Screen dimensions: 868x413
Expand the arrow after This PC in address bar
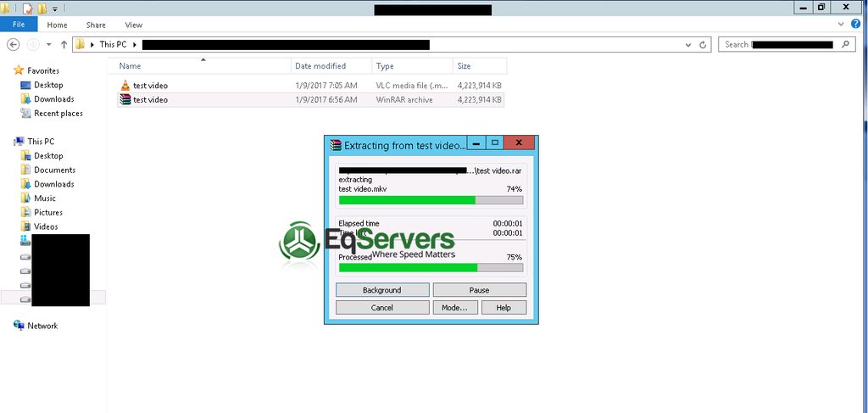pyautogui.click(x=134, y=45)
